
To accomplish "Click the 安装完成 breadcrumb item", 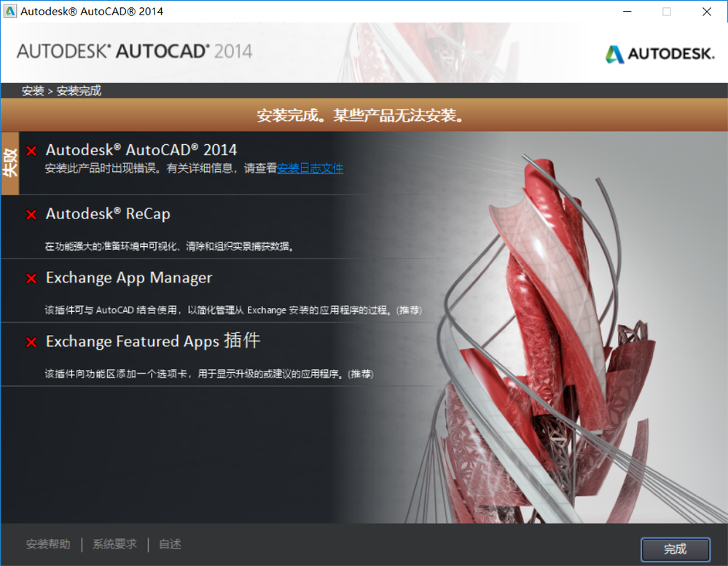I will (79, 91).
